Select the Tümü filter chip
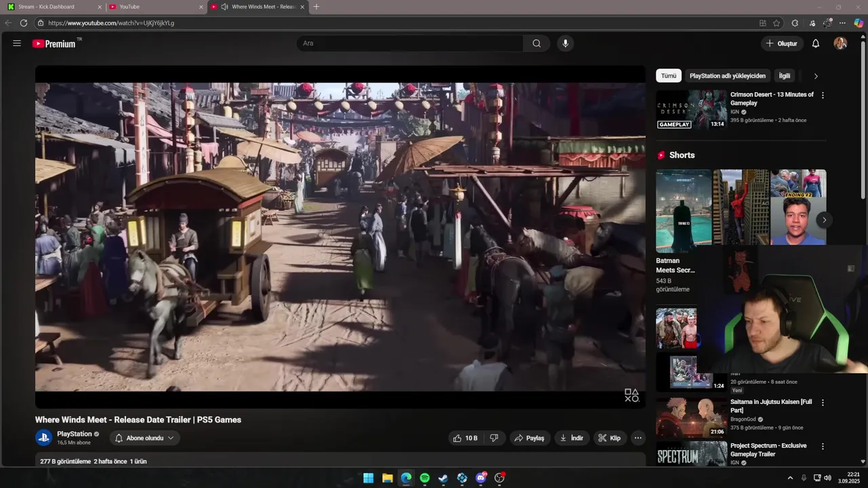868x488 pixels. coord(669,76)
